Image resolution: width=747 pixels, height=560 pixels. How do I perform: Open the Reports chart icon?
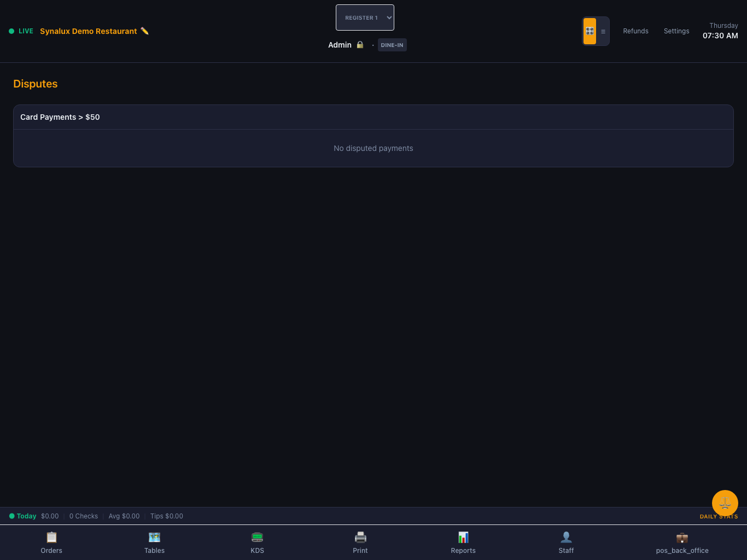[x=463, y=538]
